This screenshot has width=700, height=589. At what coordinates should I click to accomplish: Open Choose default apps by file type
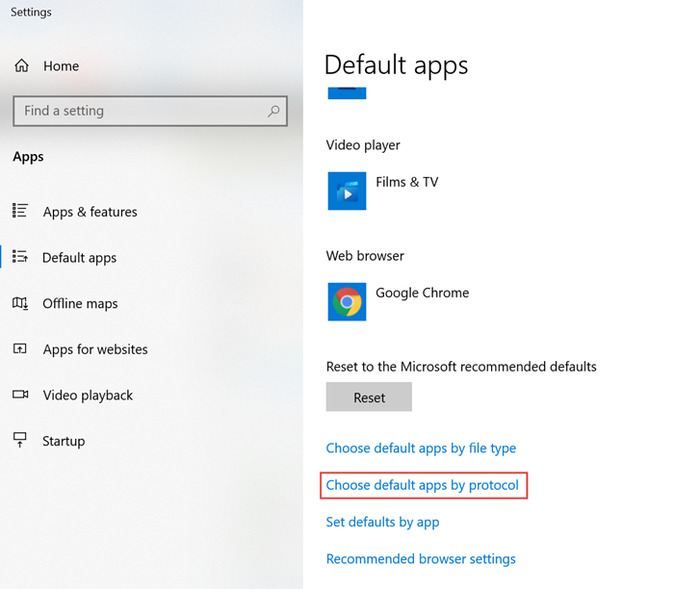[x=421, y=448]
